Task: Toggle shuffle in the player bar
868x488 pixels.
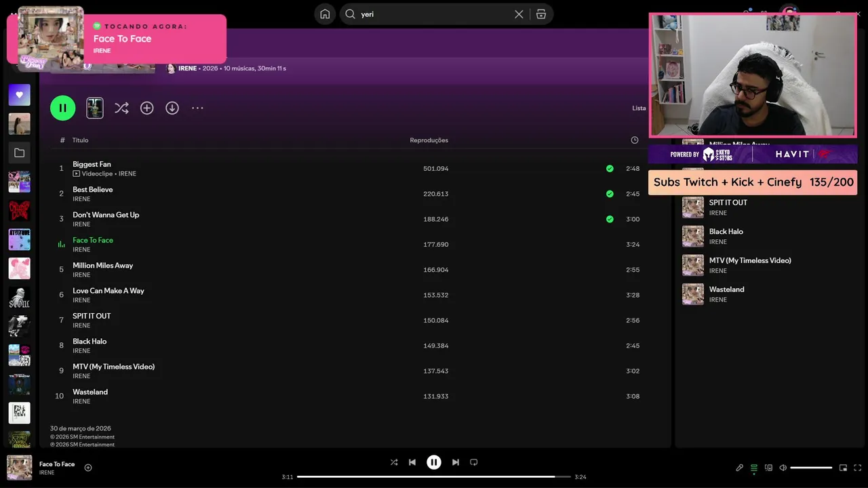Action: click(394, 462)
